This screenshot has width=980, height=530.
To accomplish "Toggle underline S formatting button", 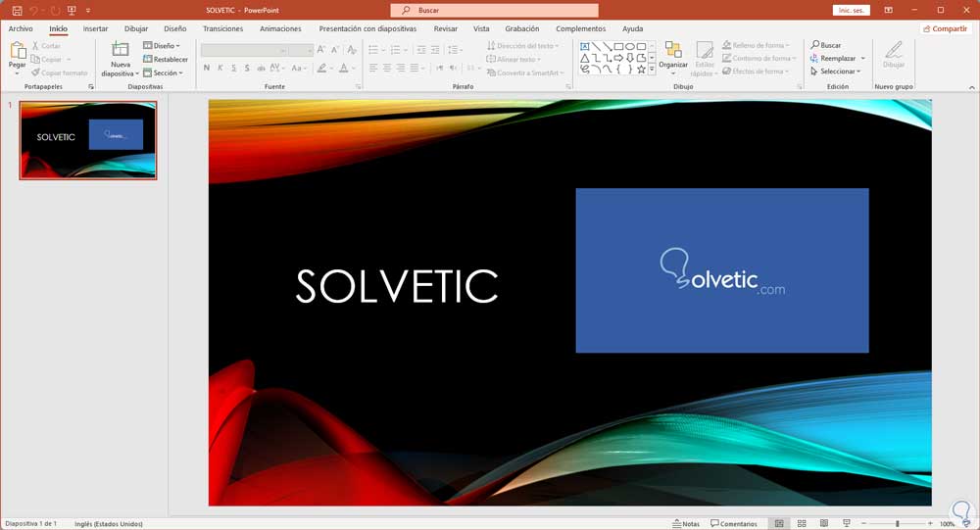I will pos(234,68).
